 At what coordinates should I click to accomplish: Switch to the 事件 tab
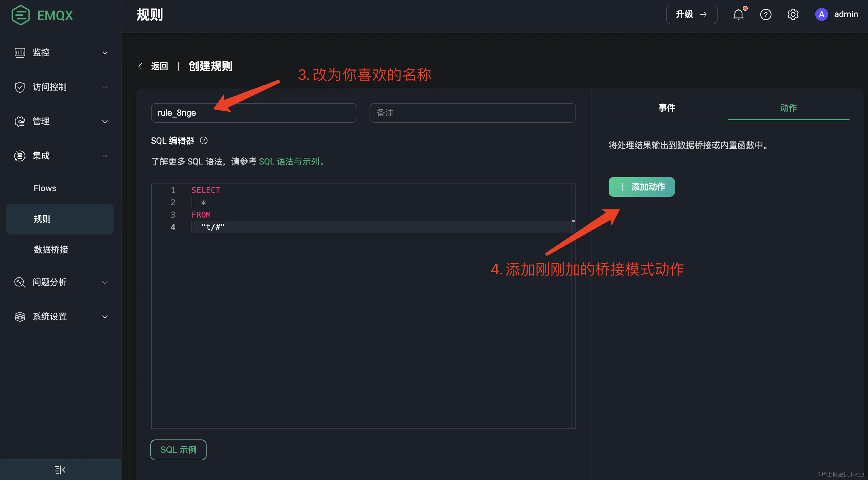point(667,108)
